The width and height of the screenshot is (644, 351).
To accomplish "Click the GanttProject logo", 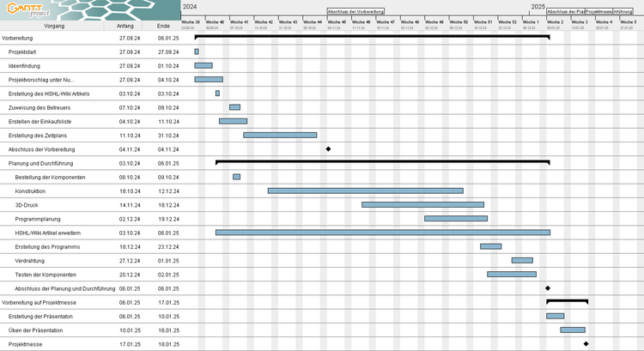I will click(x=28, y=9).
